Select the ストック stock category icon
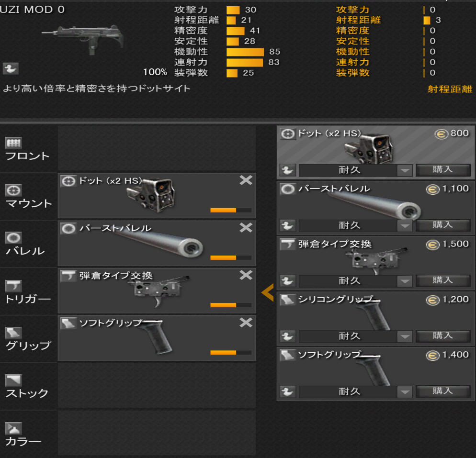Viewport: 476px width, 458px height. point(13,380)
